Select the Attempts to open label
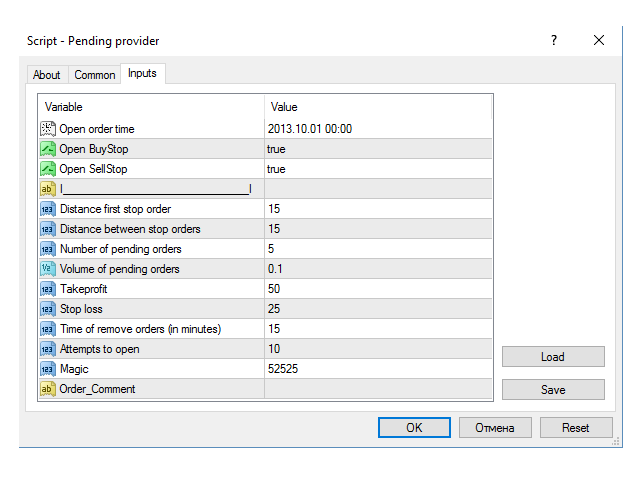The width and height of the screenshot is (640, 480). pyautogui.click(x=100, y=349)
